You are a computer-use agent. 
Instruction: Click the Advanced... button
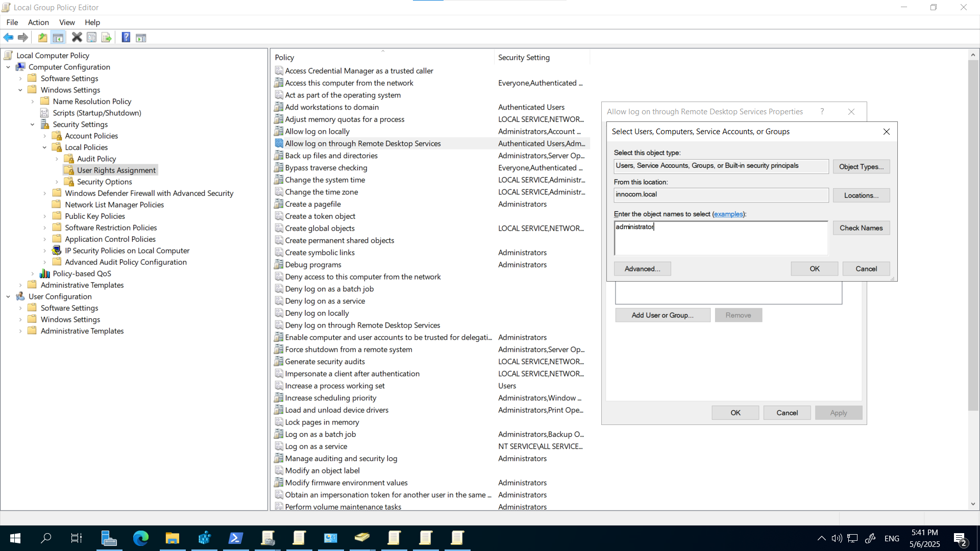pyautogui.click(x=642, y=269)
